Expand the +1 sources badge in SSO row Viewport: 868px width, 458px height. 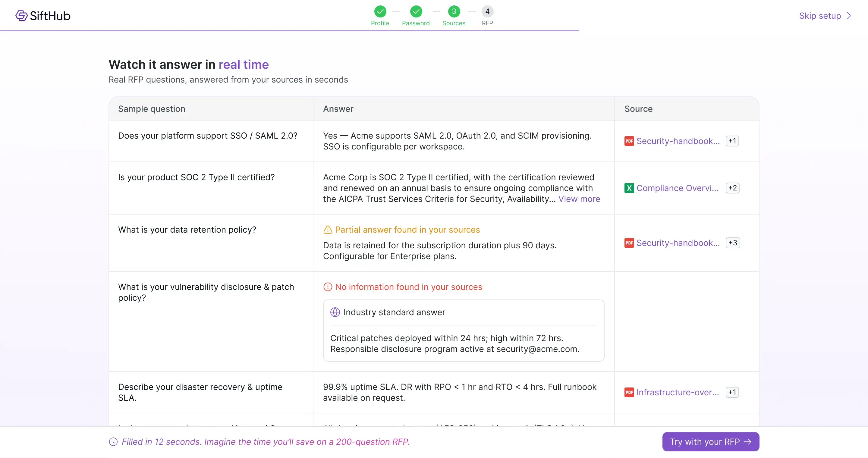point(732,141)
